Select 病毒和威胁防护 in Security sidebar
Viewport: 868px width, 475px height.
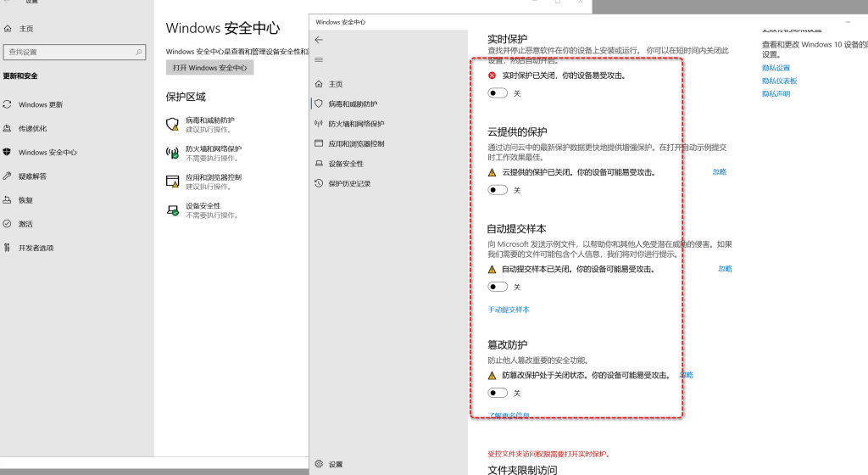click(353, 104)
